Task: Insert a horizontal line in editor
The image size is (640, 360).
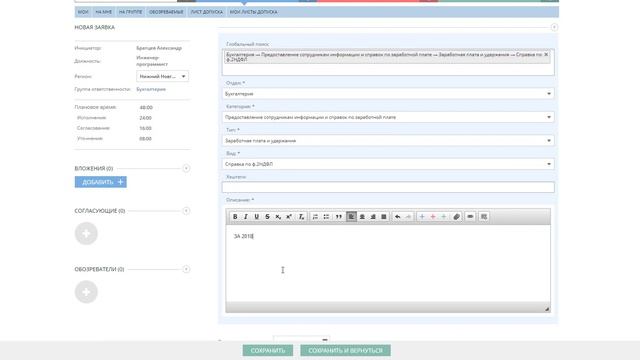Action: pyautogui.click(x=470, y=217)
